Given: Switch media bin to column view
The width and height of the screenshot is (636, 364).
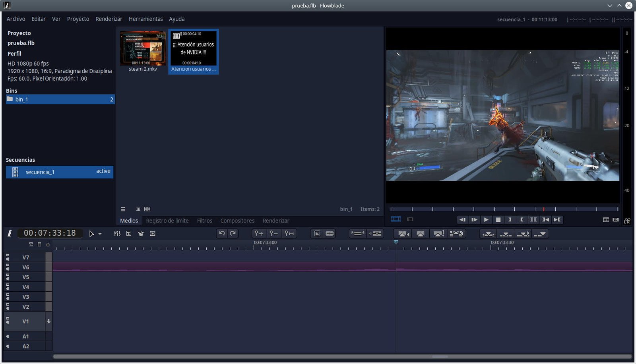Looking at the screenshot, I should (138, 209).
